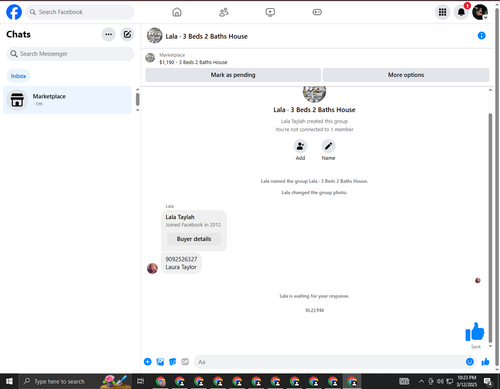Choose a GIF icon

pyautogui.click(x=185, y=362)
